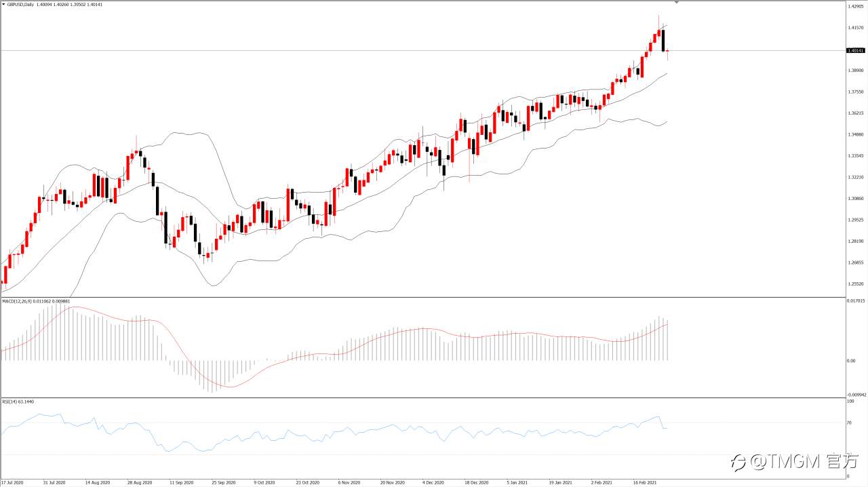Image resolution: width=868 pixels, height=487 pixels.
Task: Click the 17 Jul 2020 date label
Action: click(x=12, y=483)
